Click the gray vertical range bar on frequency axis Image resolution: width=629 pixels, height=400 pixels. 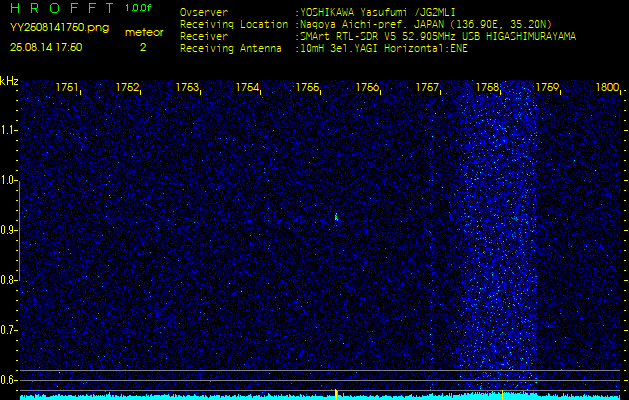19,230
